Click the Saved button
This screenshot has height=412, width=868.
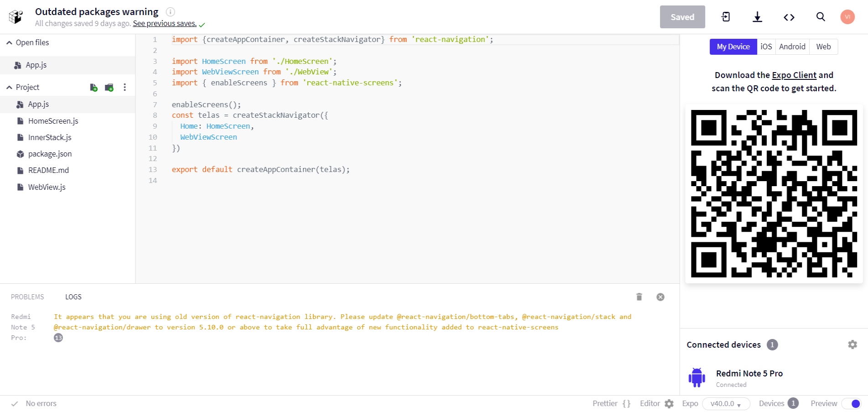682,17
